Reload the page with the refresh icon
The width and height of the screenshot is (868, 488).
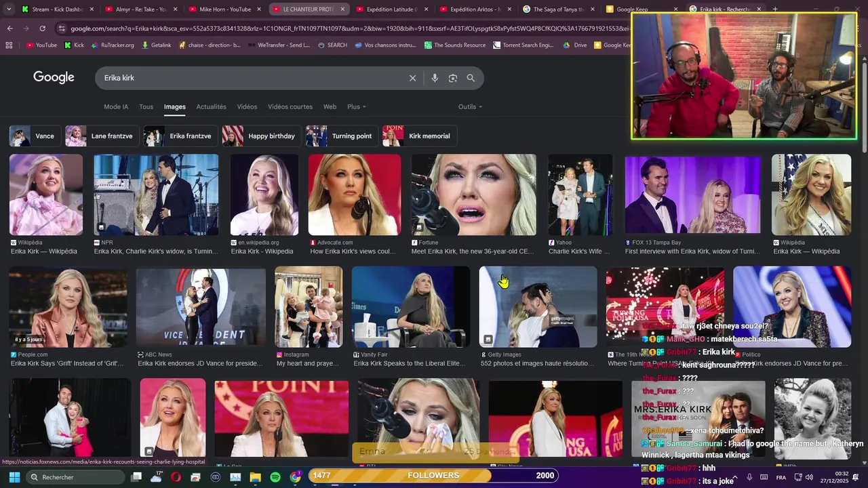[x=42, y=28]
